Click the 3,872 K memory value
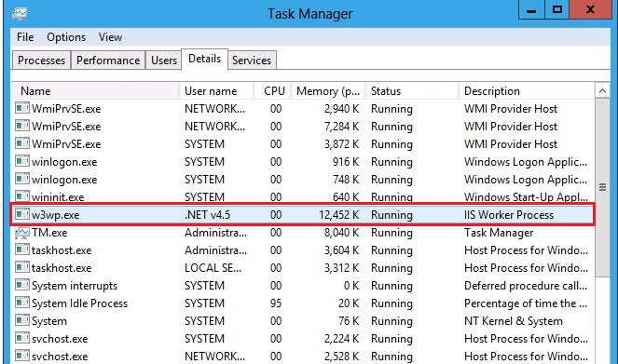This screenshot has width=618, height=364. [342, 144]
